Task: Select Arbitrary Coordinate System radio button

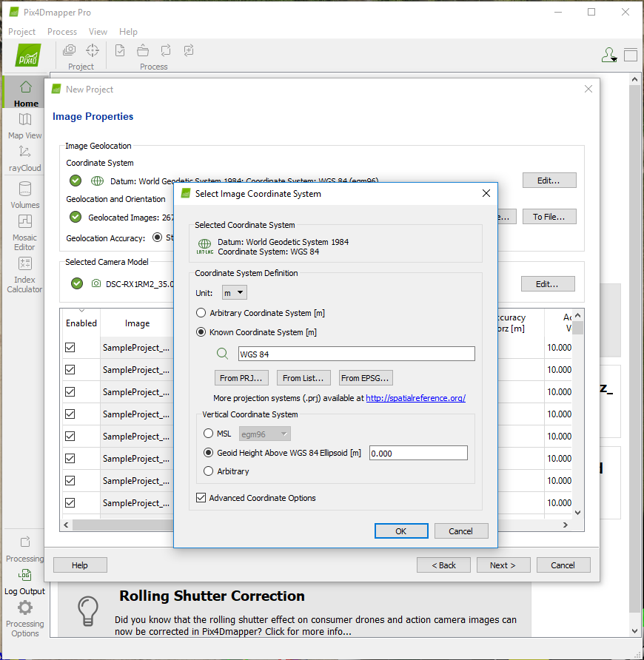Action: (x=201, y=313)
